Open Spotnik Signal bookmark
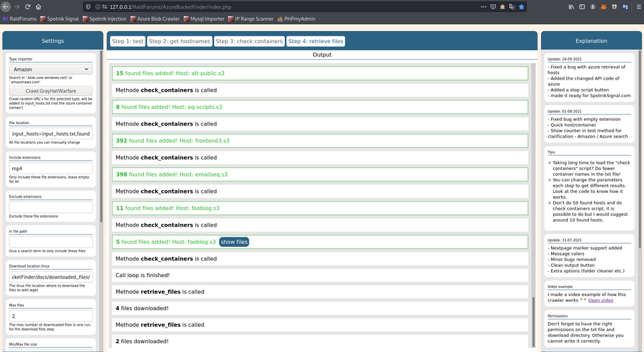This screenshot has height=352, width=644. (x=59, y=19)
